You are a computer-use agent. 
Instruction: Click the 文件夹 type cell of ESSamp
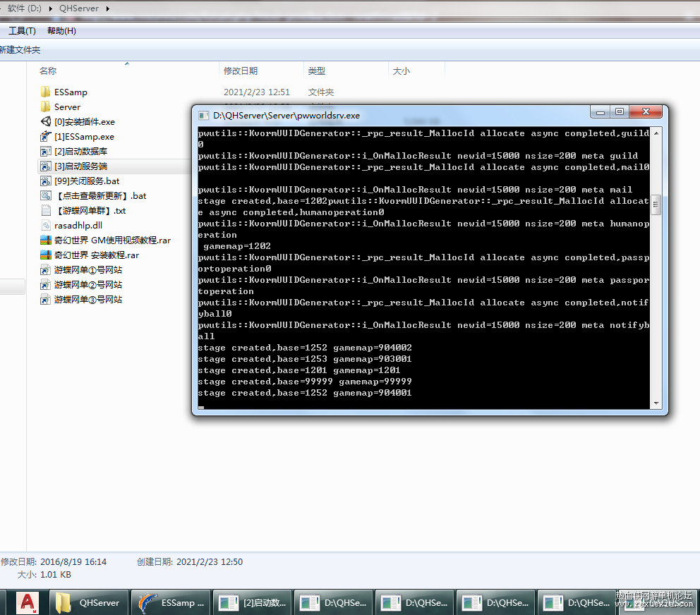pyautogui.click(x=320, y=92)
